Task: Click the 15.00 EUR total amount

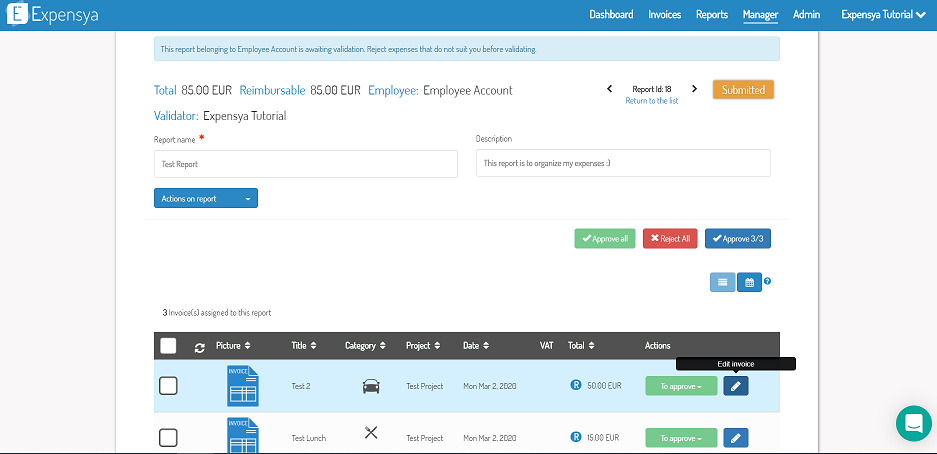Action: click(604, 438)
